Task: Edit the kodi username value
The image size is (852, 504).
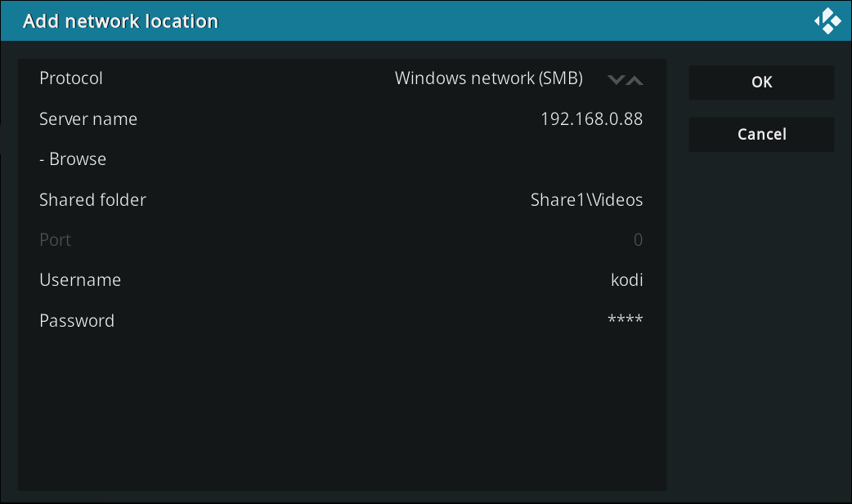Action: coord(626,279)
